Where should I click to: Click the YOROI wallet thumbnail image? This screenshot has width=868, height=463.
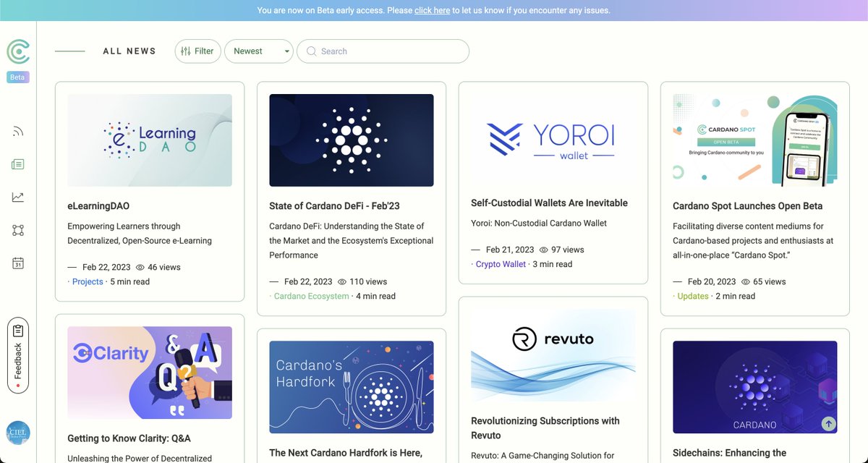(x=553, y=139)
